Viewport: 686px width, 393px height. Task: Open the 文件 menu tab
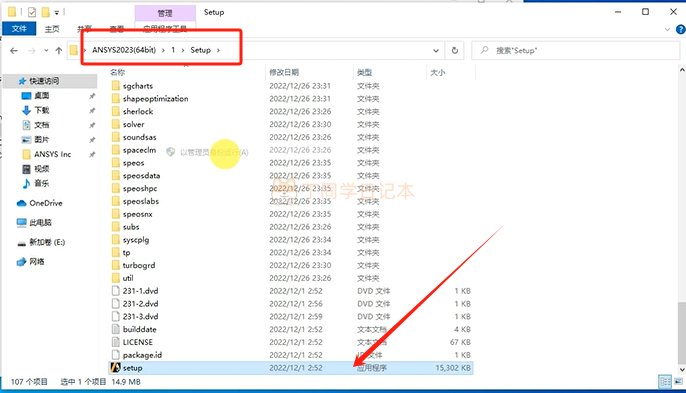coord(19,29)
